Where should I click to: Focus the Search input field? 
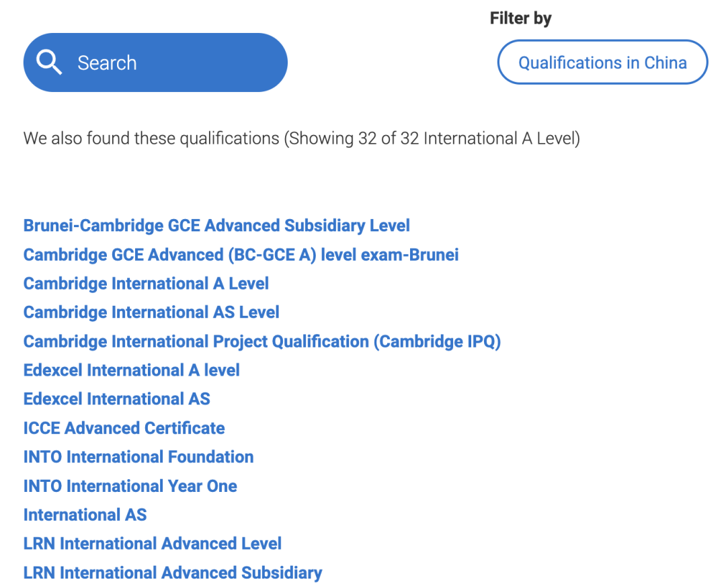pos(155,62)
